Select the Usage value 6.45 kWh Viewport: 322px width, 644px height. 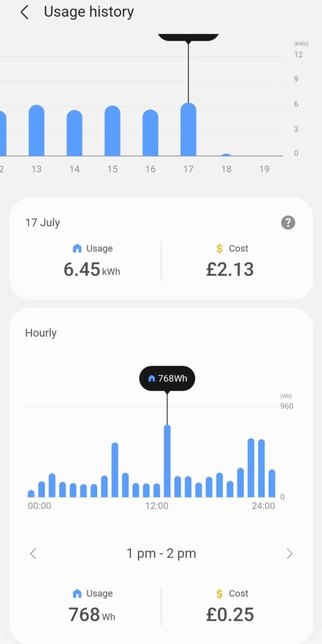pyautogui.click(x=91, y=268)
